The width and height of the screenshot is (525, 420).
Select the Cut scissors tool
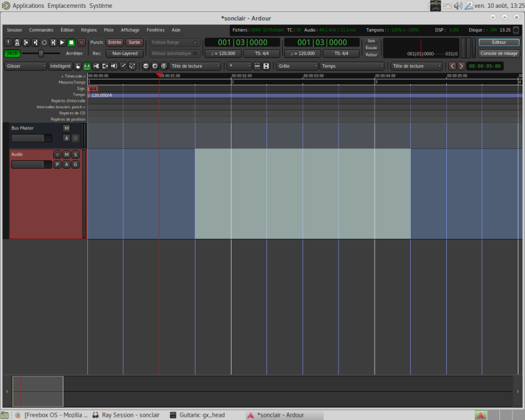coord(96,66)
